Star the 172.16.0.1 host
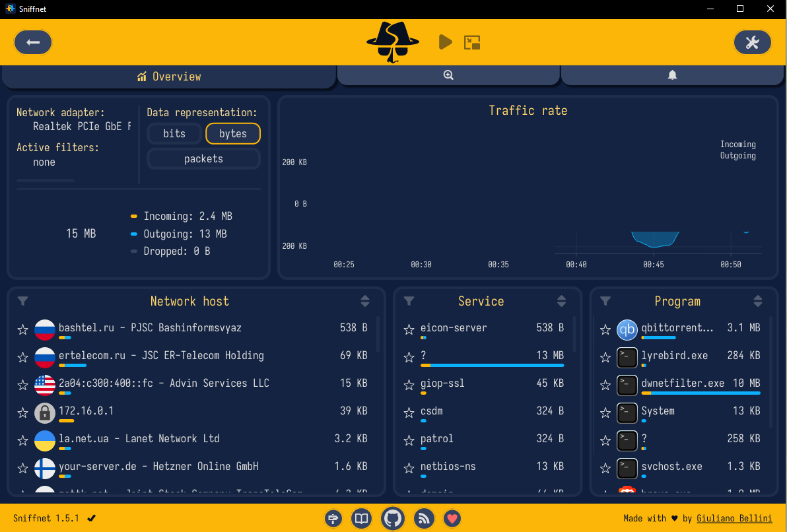 tap(22, 413)
